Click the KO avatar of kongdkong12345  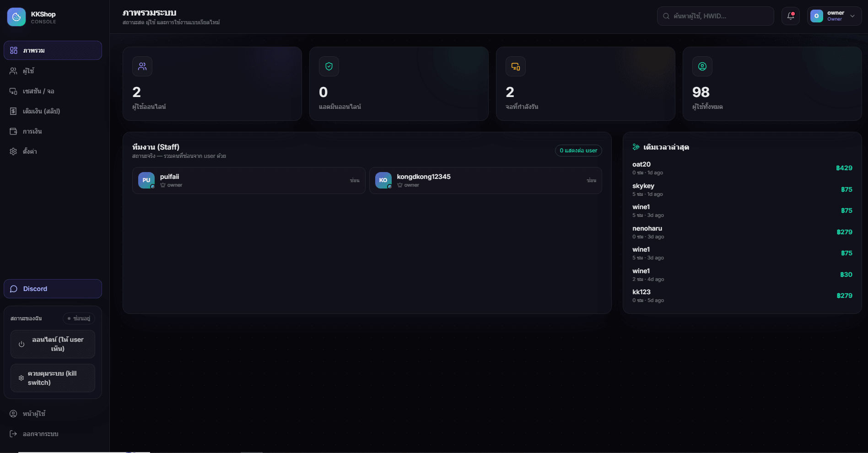[383, 180]
